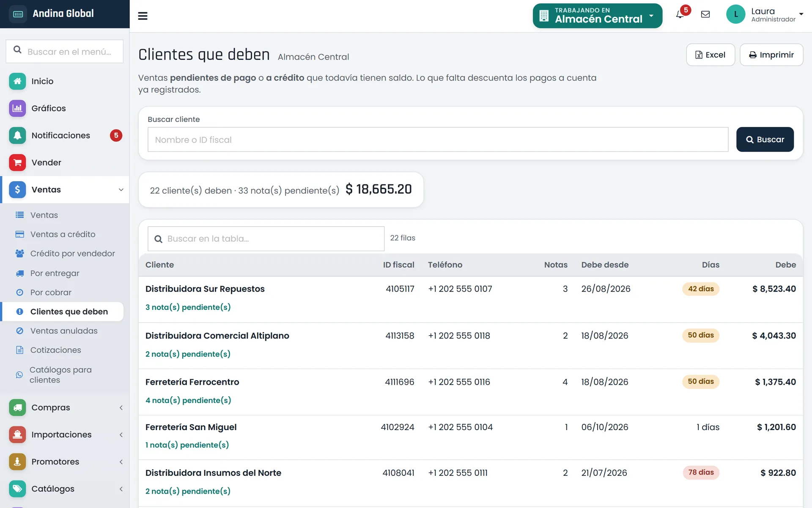Select Distribuidora Comercial Altiplano name

tap(217, 336)
